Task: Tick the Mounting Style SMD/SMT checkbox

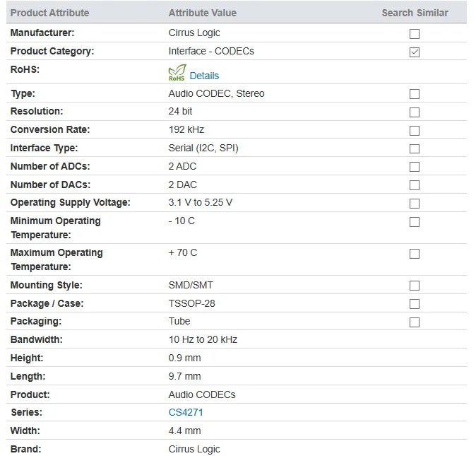Action: point(415,286)
